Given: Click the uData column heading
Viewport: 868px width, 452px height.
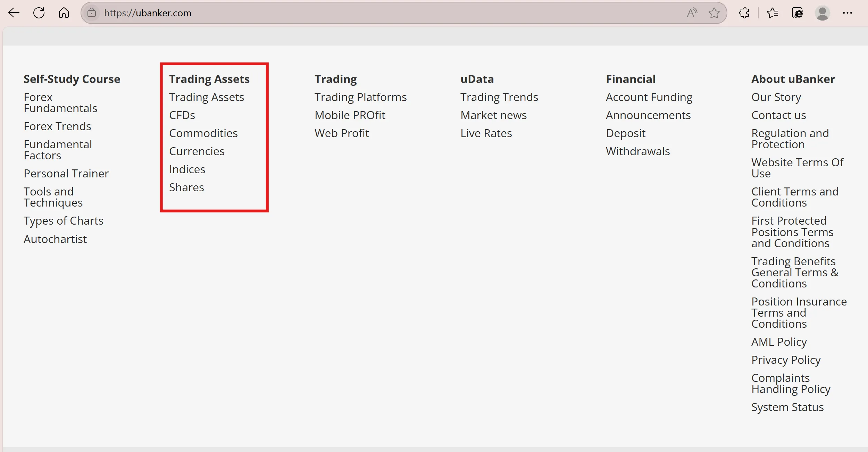Looking at the screenshot, I should tap(477, 79).
